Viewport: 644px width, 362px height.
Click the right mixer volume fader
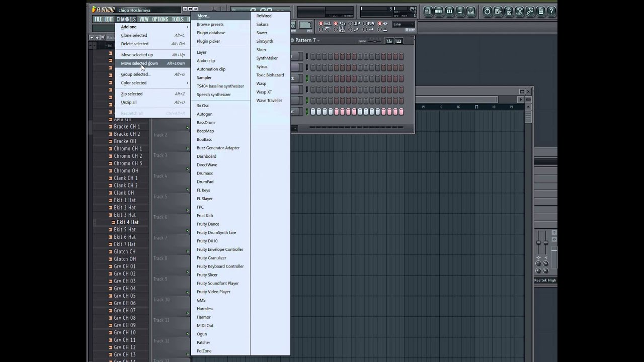[545, 243]
